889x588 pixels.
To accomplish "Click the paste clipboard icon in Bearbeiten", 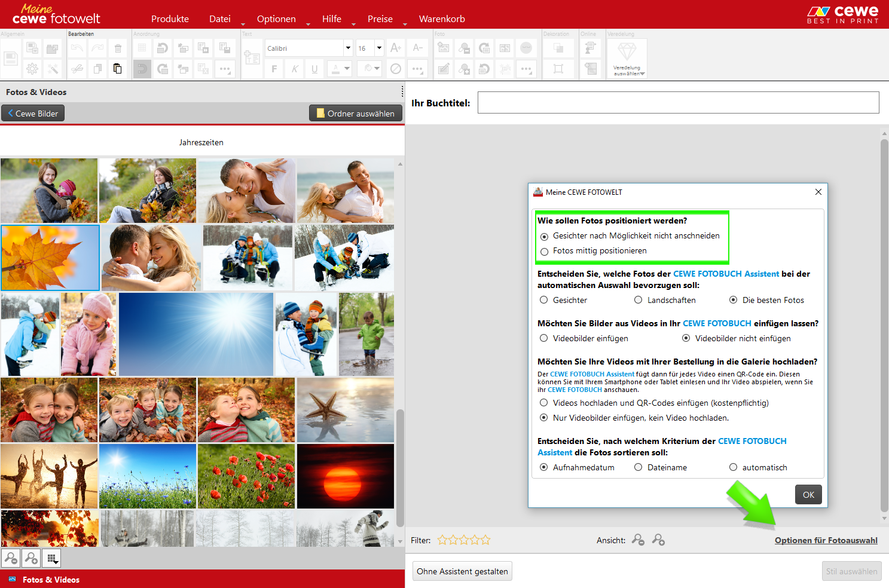I will [x=118, y=69].
